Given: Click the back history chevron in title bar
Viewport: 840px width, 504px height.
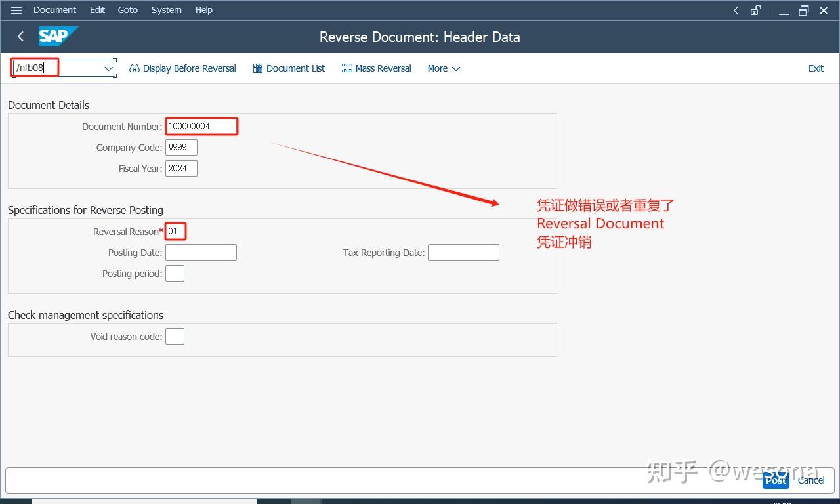Looking at the screenshot, I should pyautogui.click(x=736, y=10).
